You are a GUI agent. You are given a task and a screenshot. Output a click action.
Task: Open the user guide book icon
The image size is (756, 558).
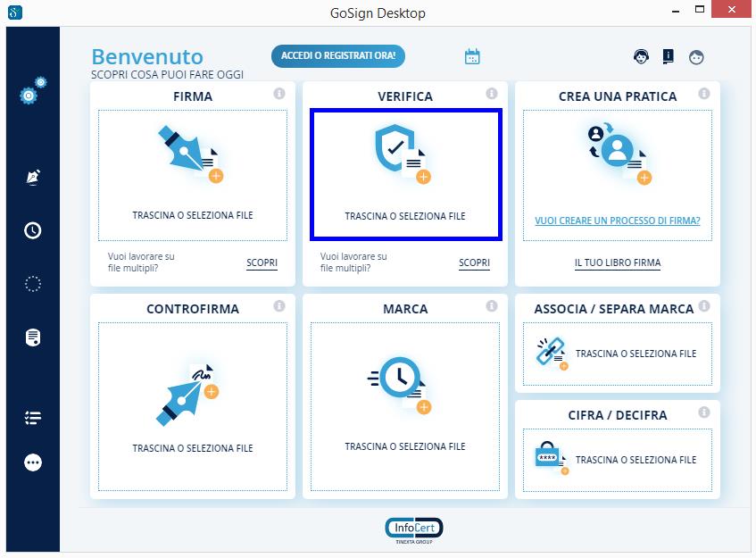pos(668,56)
